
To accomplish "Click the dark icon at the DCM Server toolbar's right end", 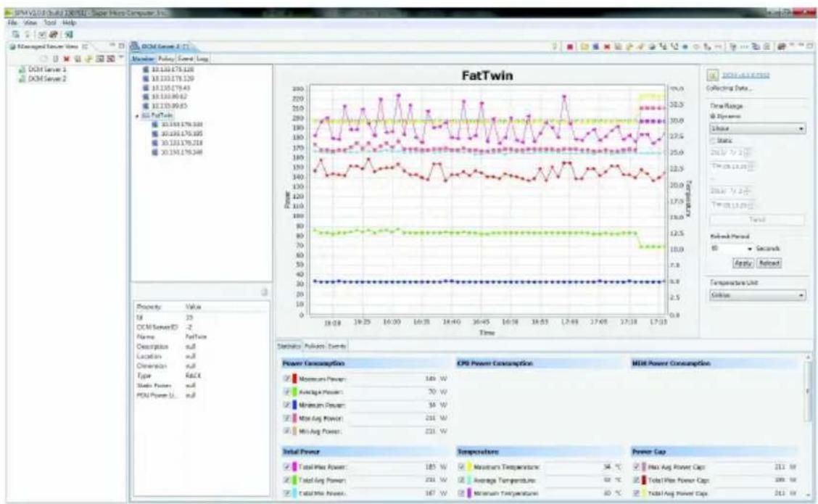I will tap(782, 47).
